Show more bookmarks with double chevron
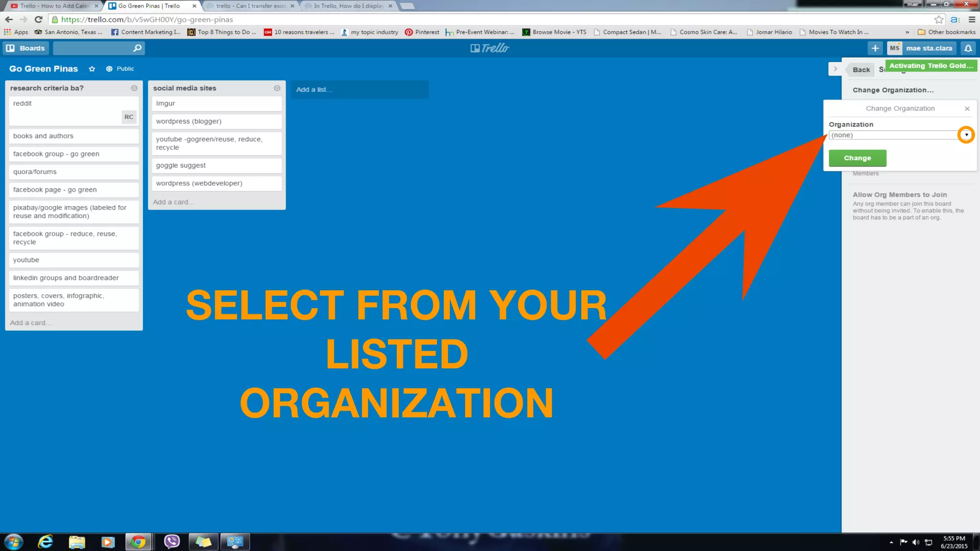The width and height of the screenshot is (980, 551). coord(907,32)
